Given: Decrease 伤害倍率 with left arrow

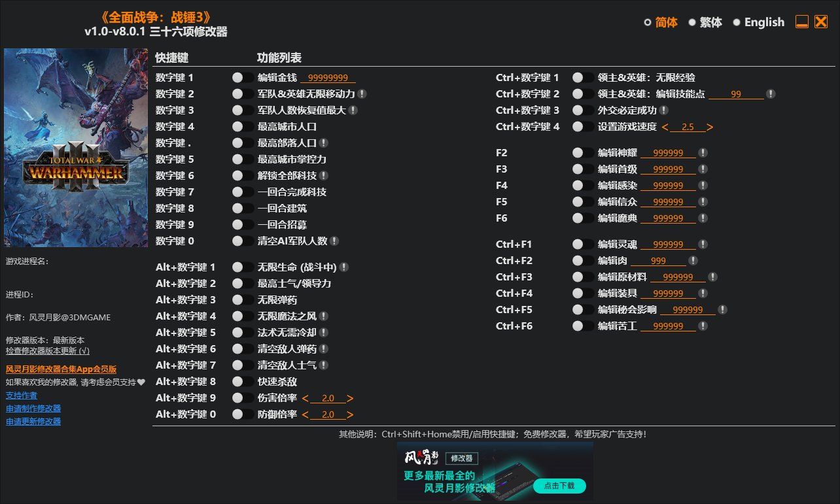Looking at the screenshot, I should [x=306, y=398].
